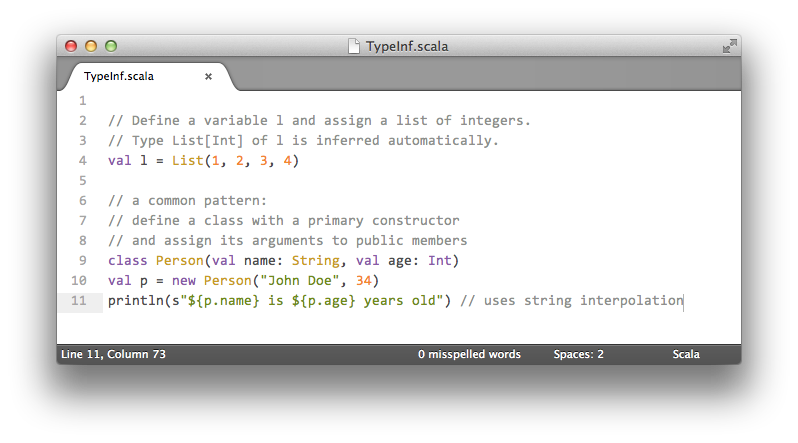Click line number 4 in the gutter
This screenshot has width=798, height=443.
click(x=82, y=161)
